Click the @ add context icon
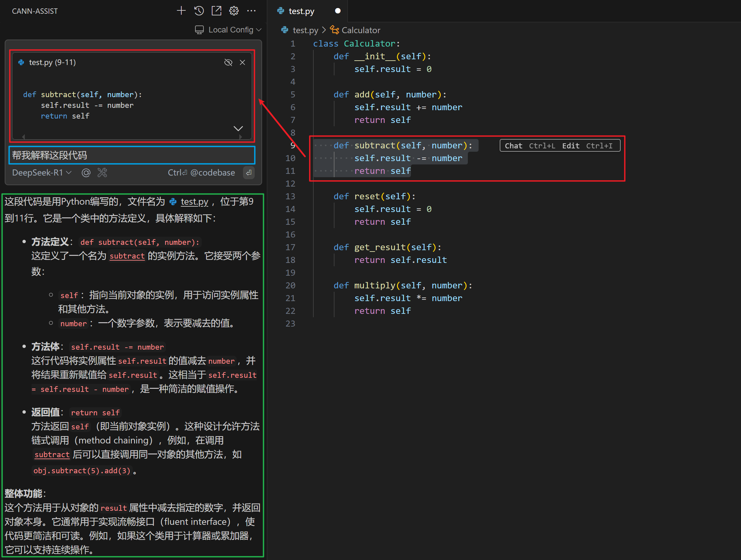The height and width of the screenshot is (560, 741). click(x=86, y=172)
